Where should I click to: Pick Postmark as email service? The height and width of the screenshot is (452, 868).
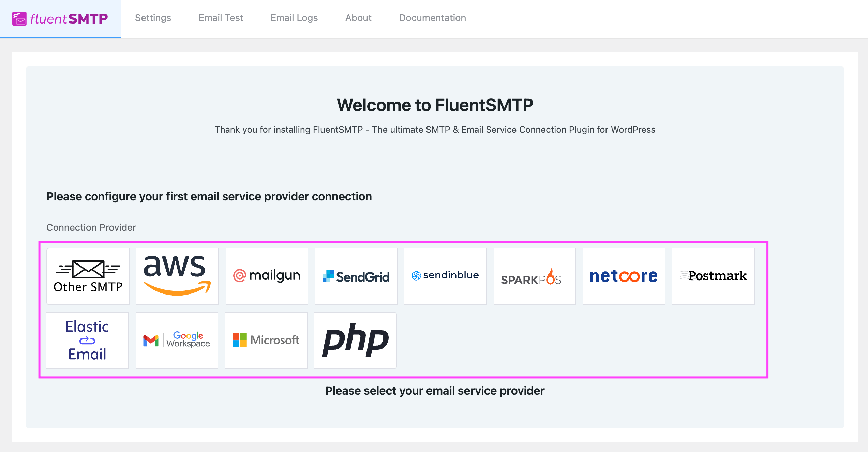pos(713,276)
